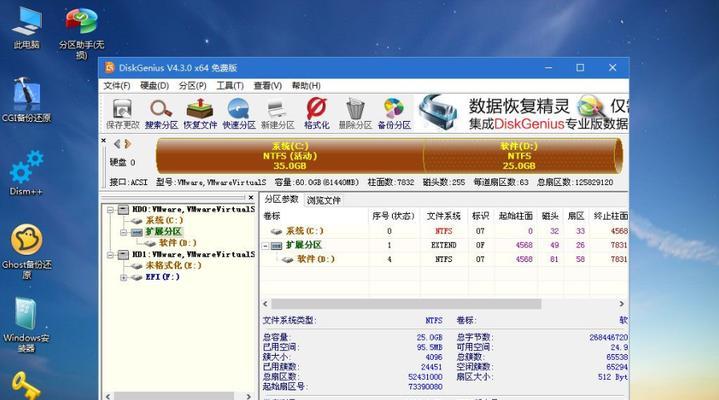
Task: Open 分区助手 desktop icon
Action: click(81, 33)
